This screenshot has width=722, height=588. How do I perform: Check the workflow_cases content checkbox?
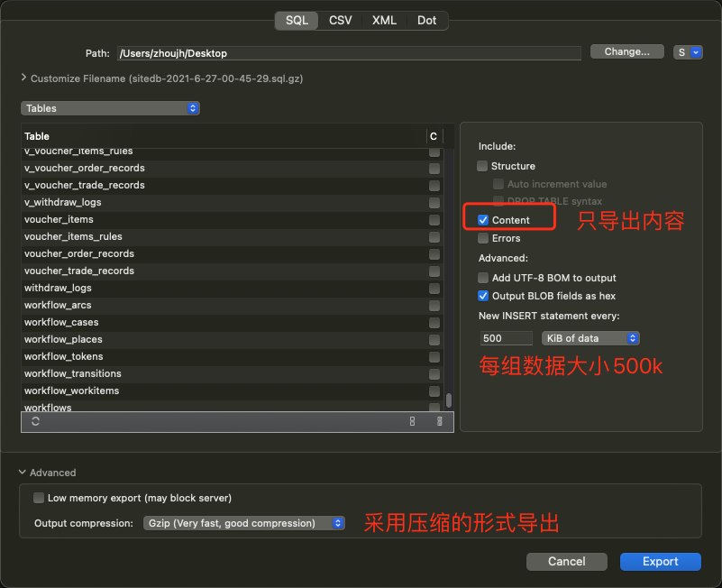[434, 323]
